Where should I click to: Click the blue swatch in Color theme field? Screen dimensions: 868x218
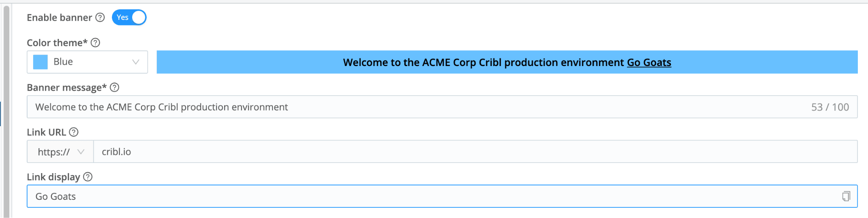[x=40, y=62]
